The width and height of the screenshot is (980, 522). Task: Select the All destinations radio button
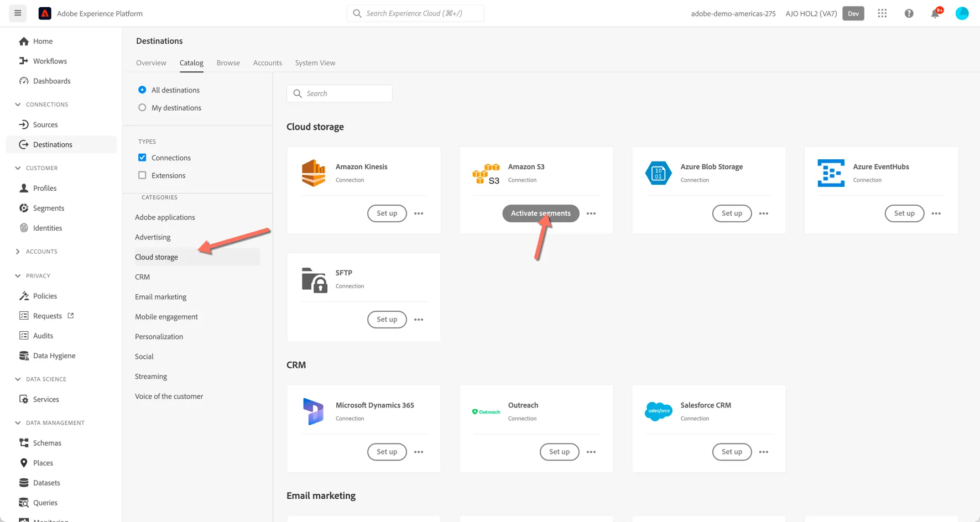[x=142, y=90]
